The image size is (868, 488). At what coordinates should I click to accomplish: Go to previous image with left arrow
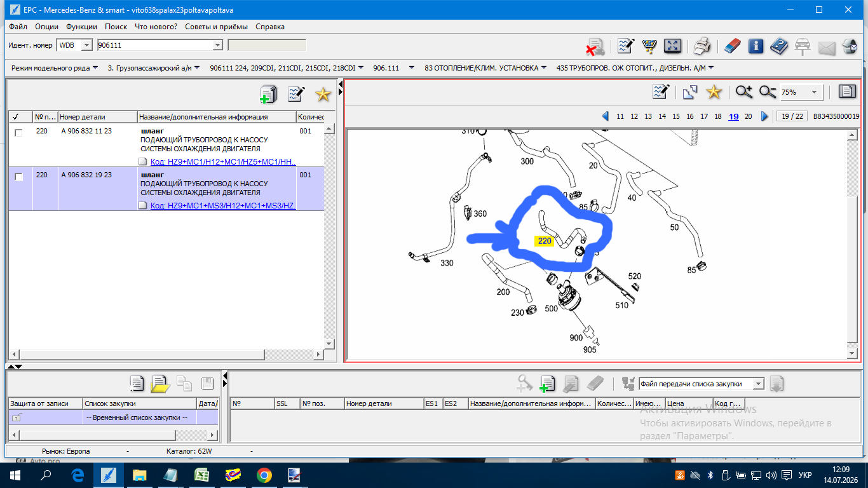[606, 116]
